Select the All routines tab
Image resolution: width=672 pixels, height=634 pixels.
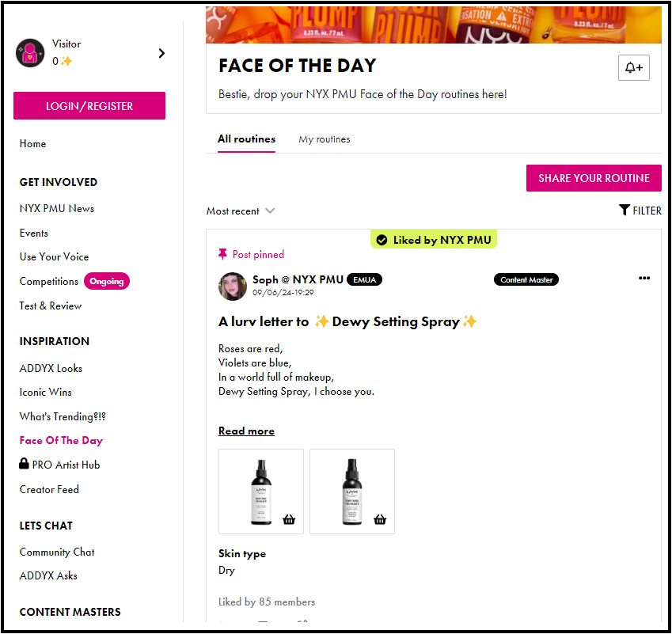(246, 139)
